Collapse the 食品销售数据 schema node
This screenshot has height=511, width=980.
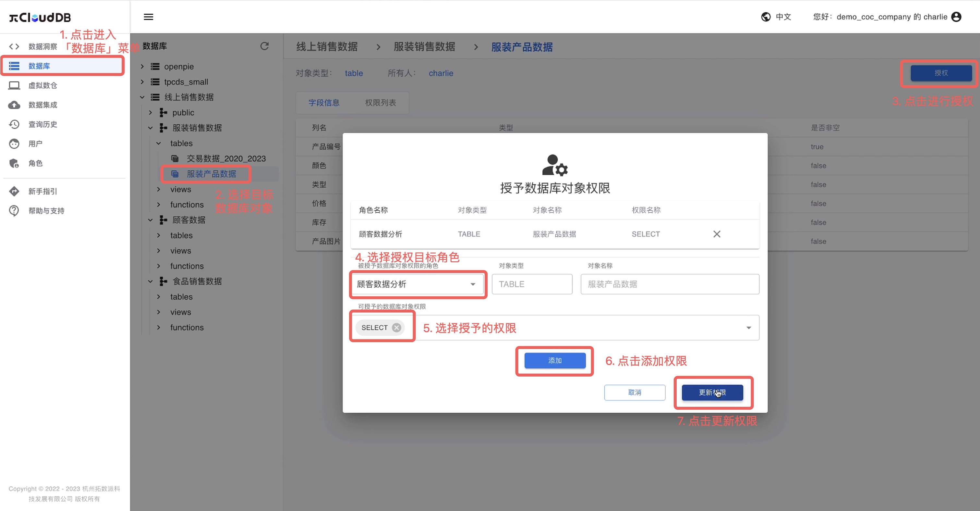pos(150,281)
